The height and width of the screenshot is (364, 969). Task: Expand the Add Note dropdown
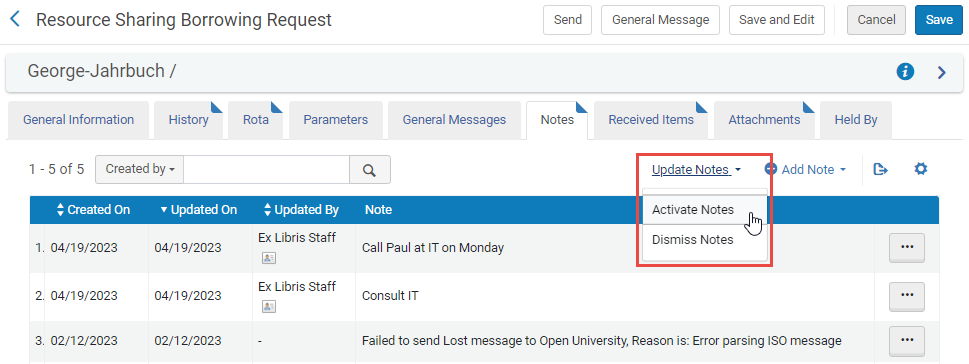(x=805, y=169)
